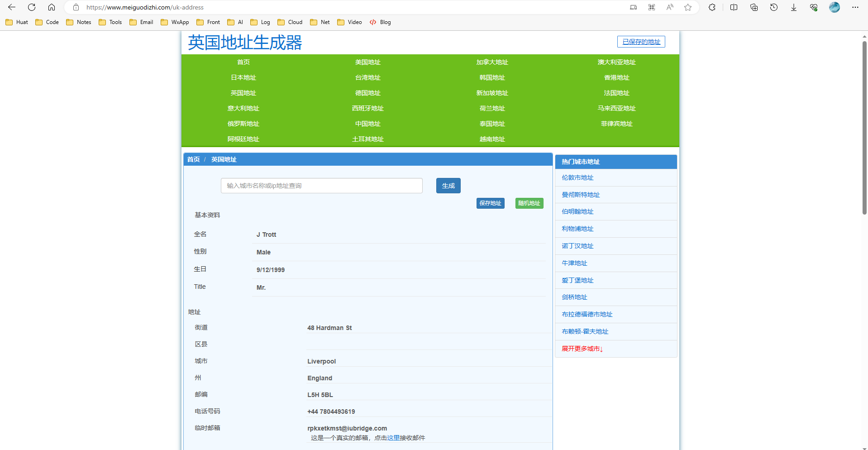
Task: Open the browser history icon
Action: click(x=774, y=7)
